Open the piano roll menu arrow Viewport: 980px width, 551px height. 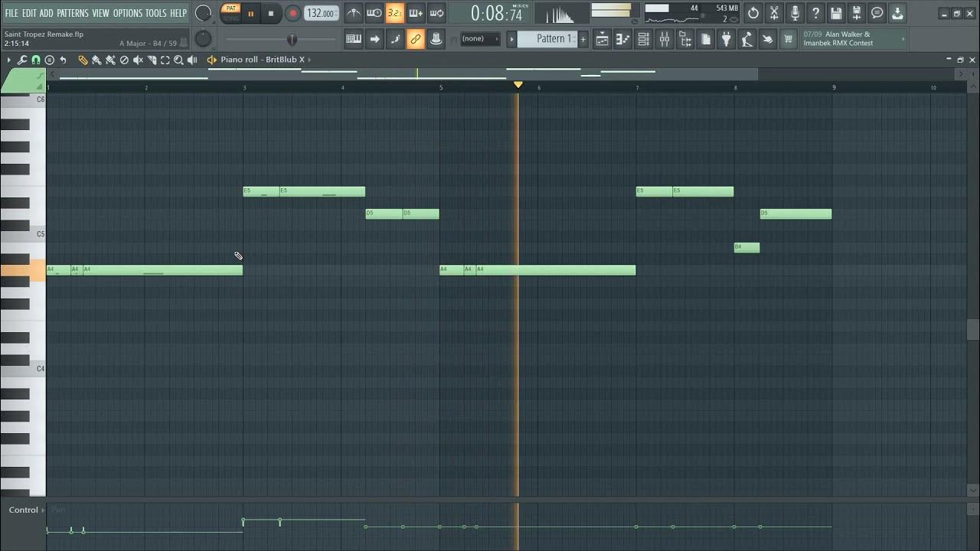point(8,60)
